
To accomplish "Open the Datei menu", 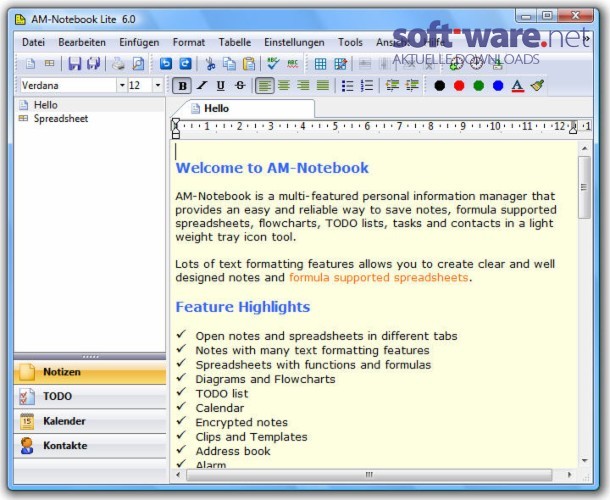I will point(33,42).
